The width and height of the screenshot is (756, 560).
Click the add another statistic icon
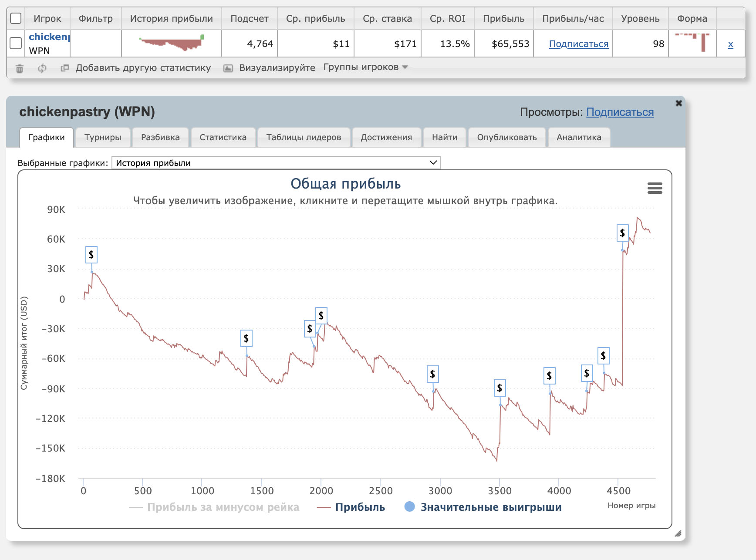[65, 68]
